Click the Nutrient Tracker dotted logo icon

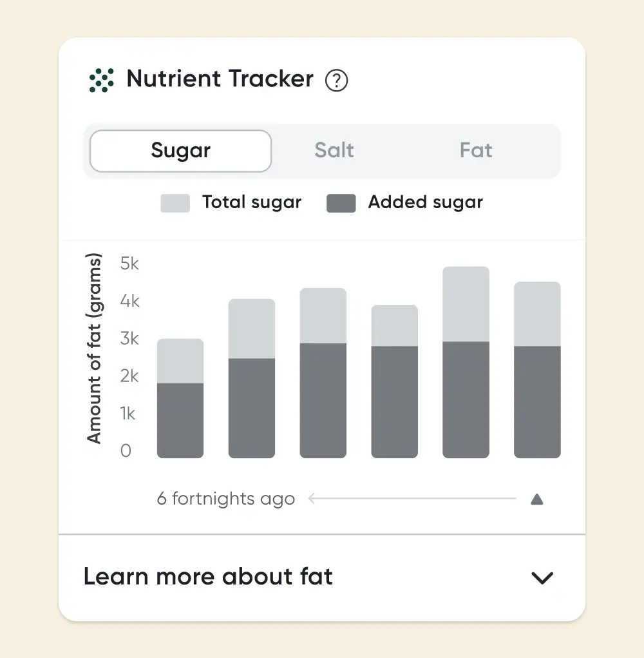point(102,80)
